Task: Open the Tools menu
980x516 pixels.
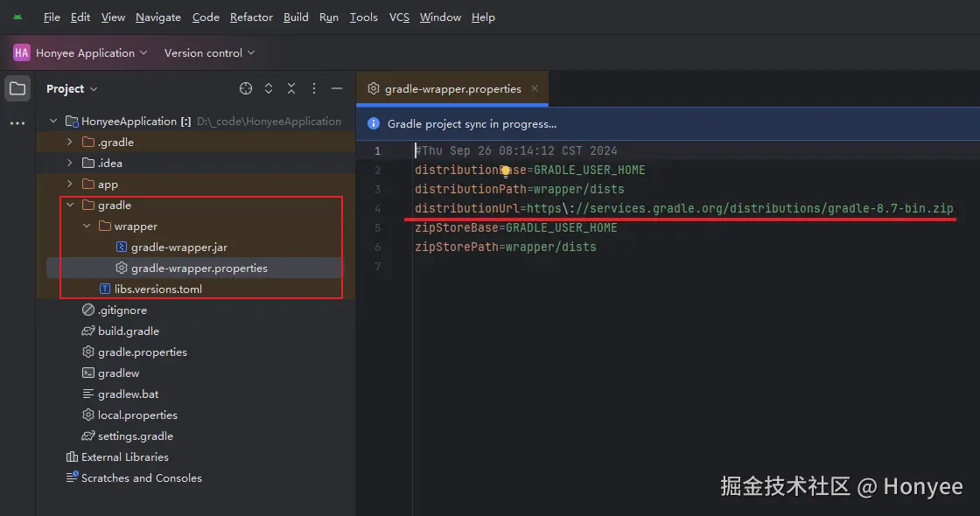Action: [364, 17]
